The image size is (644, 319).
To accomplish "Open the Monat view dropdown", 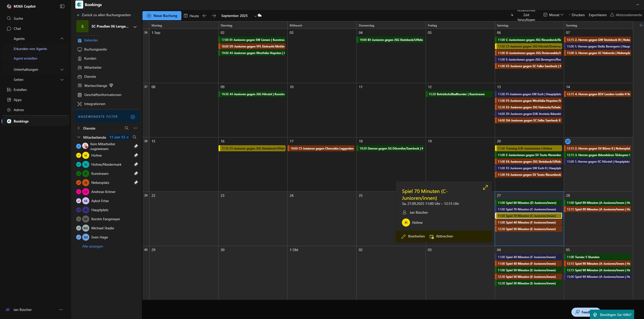I will pos(554,15).
